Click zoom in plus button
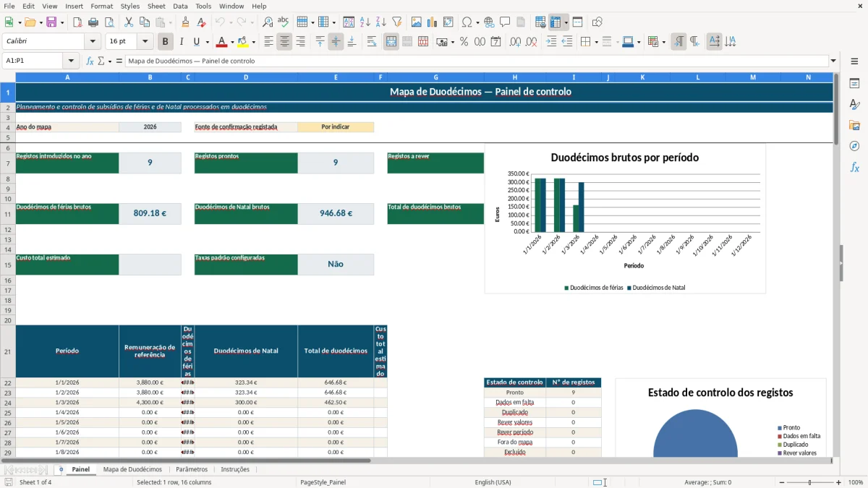The width and height of the screenshot is (868, 488). (x=838, y=482)
